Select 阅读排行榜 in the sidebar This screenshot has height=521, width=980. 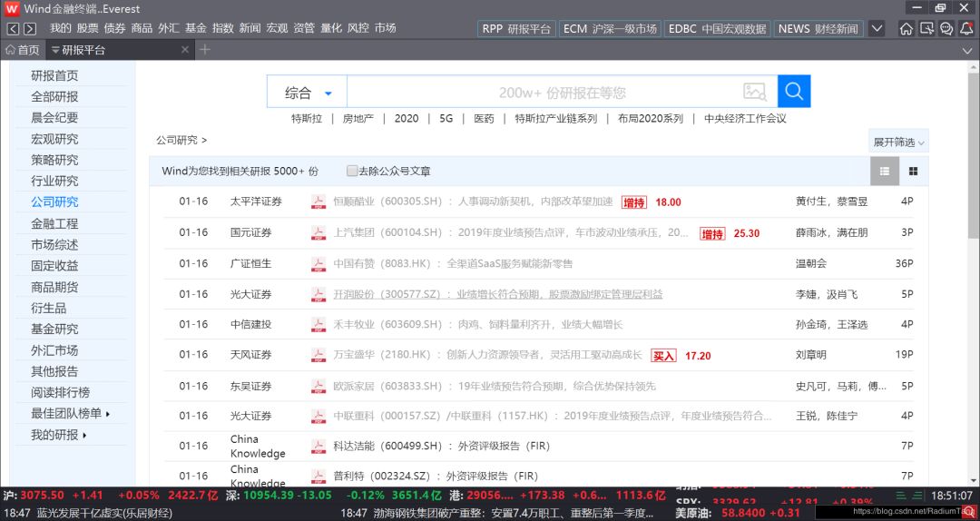(61, 392)
